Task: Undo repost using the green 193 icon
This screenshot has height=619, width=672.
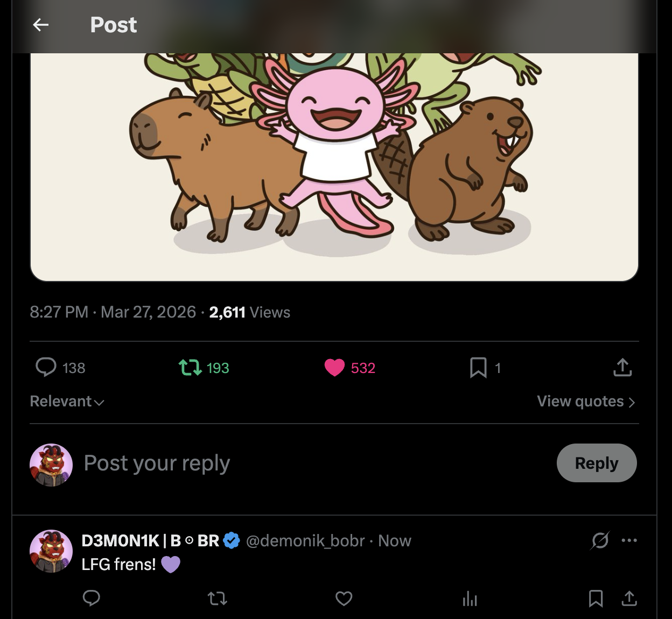Action: [190, 368]
